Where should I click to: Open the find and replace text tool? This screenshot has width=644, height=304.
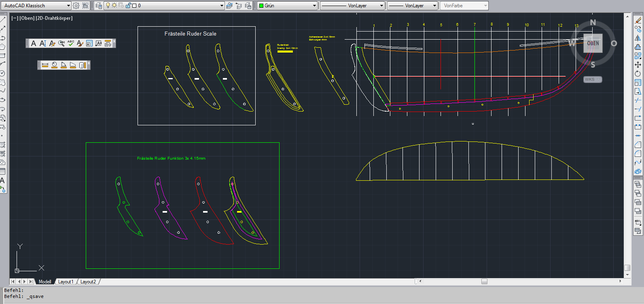(x=61, y=43)
